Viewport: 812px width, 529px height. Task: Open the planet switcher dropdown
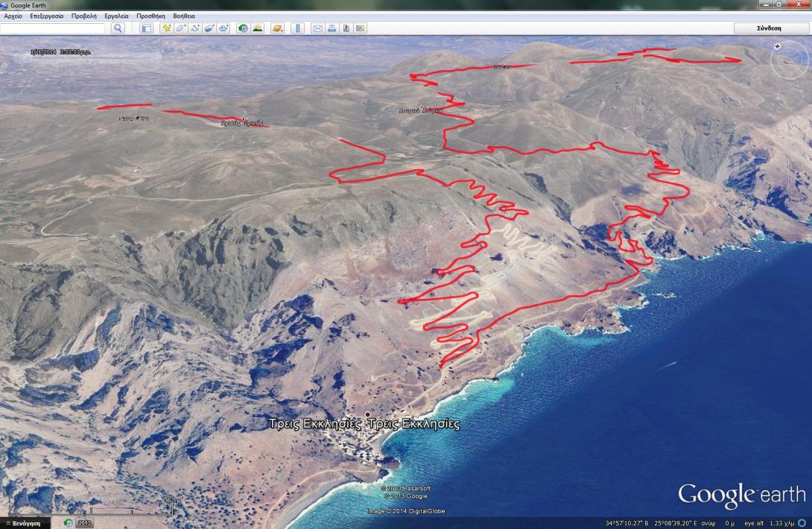(277, 28)
